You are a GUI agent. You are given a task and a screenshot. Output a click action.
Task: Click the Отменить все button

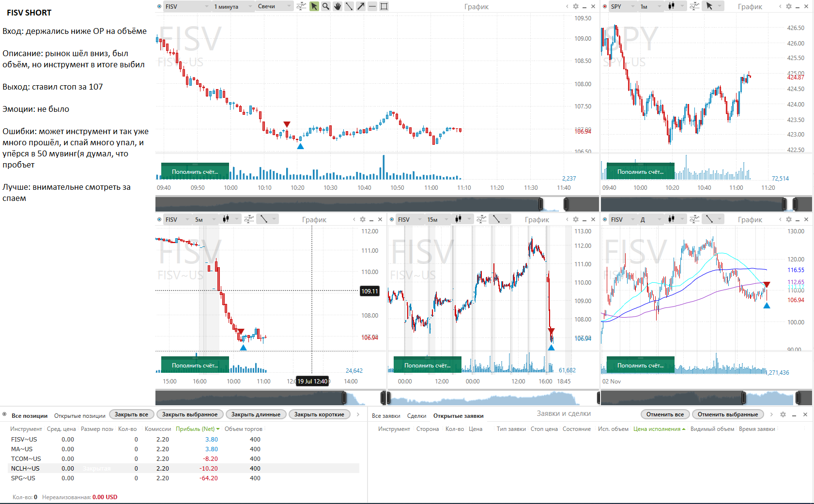click(665, 414)
